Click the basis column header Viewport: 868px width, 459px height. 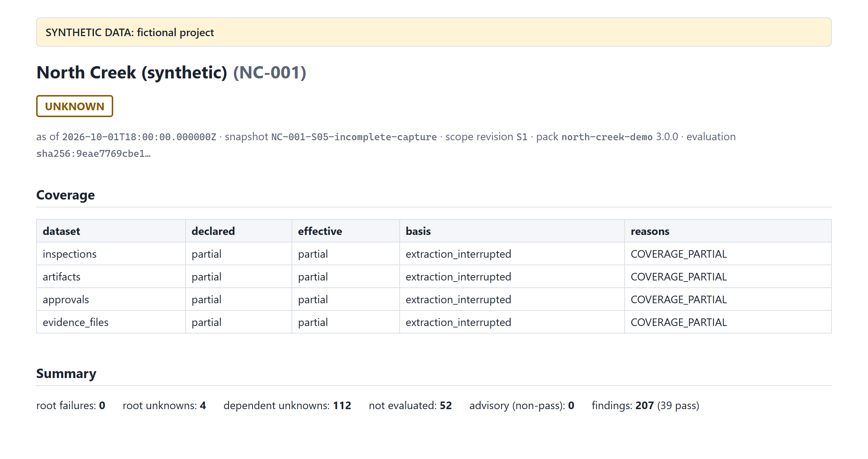pyautogui.click(x=512, y=231)
